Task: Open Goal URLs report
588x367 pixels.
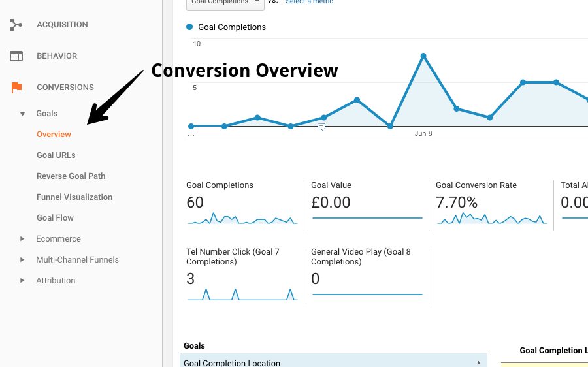Action: 56,155
